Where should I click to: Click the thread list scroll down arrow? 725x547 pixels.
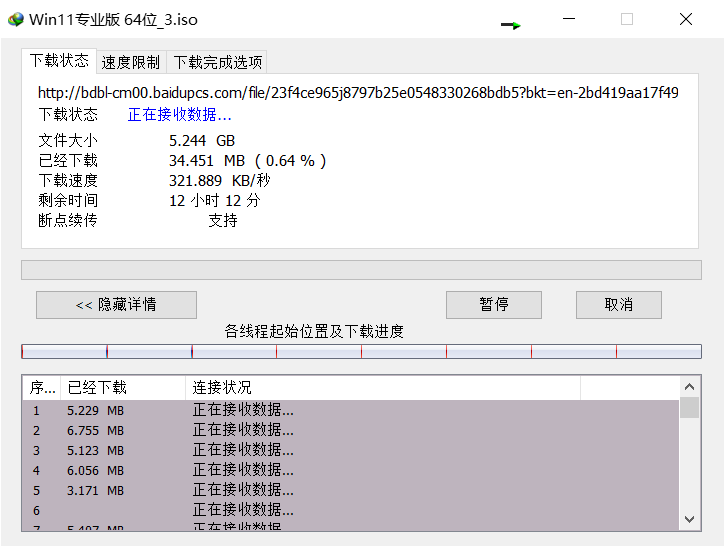(689, 518)
